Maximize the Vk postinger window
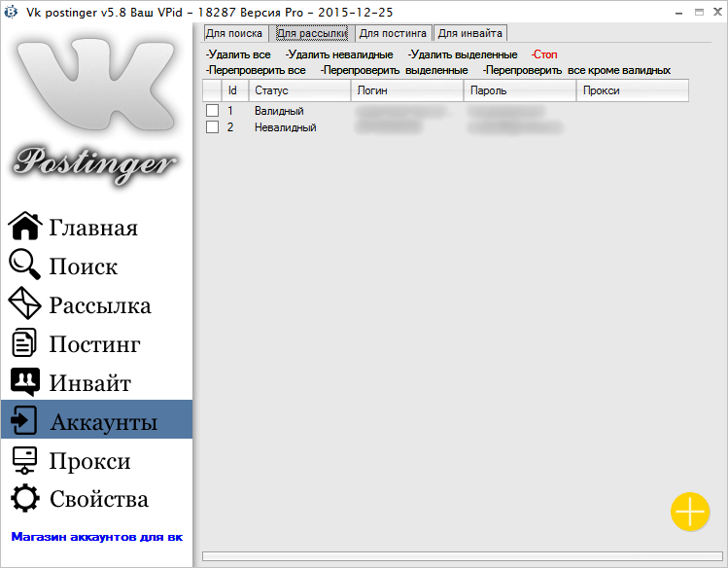Screen dimensions: 728x568 (x=699, y=12)
